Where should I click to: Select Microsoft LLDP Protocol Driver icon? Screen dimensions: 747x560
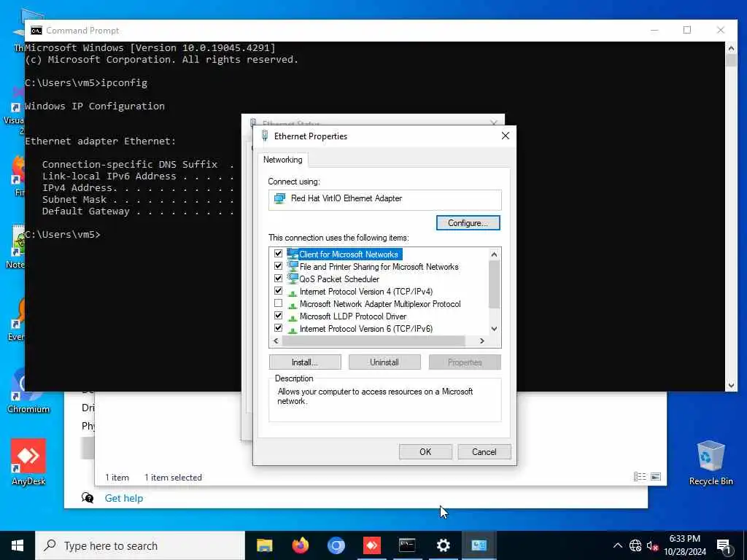tap(293, 316)
